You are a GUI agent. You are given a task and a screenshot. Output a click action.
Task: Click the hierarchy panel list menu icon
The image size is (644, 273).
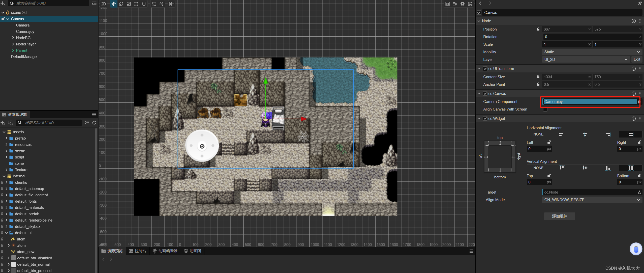94,3
